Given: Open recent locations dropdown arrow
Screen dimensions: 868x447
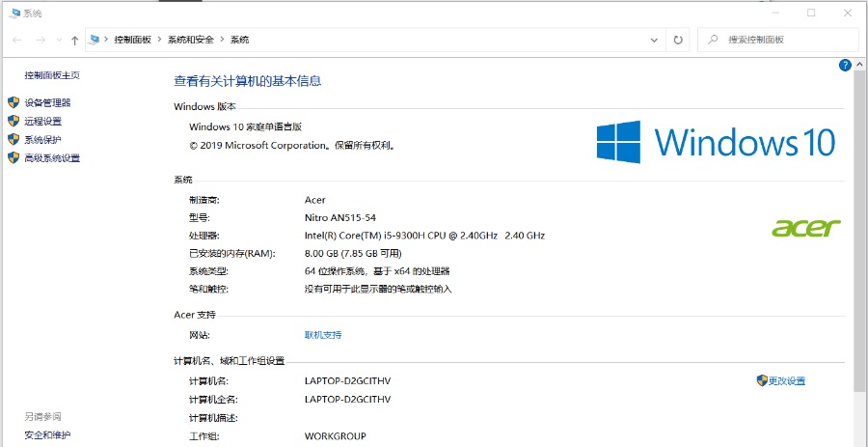Looking at the screenshot, I should (x=58, y=40).
